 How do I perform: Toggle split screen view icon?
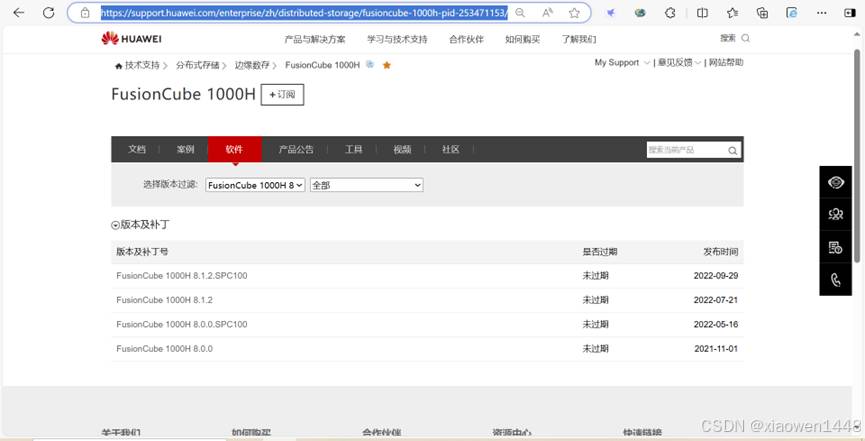(702, 13)
